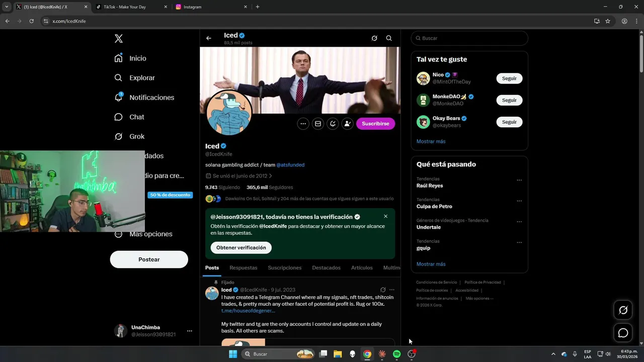This screenshot has width=644, height=362.
Task: Open Spotify from the taskbar
Action: tap(396, 354)
